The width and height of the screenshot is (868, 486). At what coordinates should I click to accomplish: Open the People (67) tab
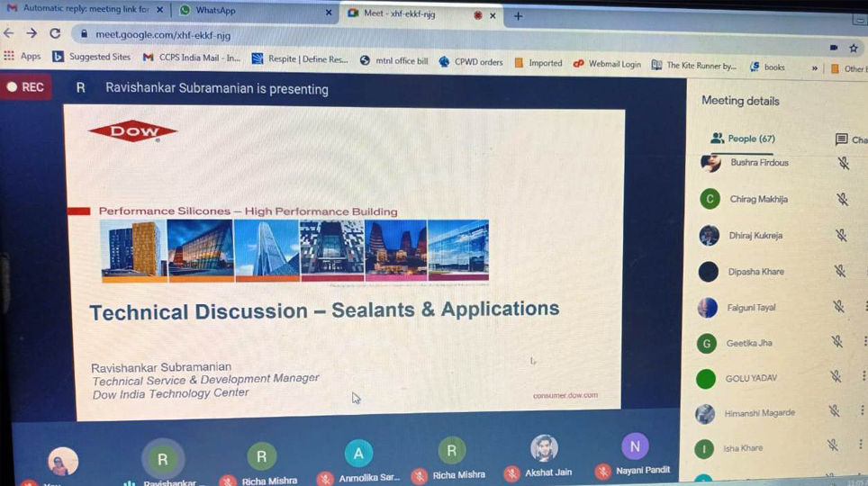click(743, 139)
